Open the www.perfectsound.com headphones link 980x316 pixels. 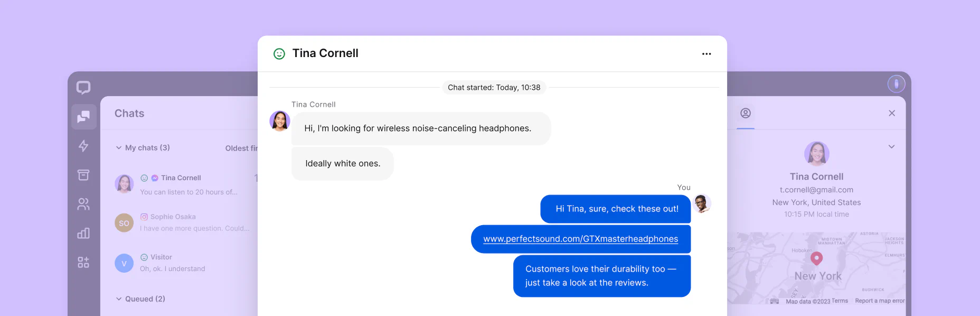(x=581, y=239)
